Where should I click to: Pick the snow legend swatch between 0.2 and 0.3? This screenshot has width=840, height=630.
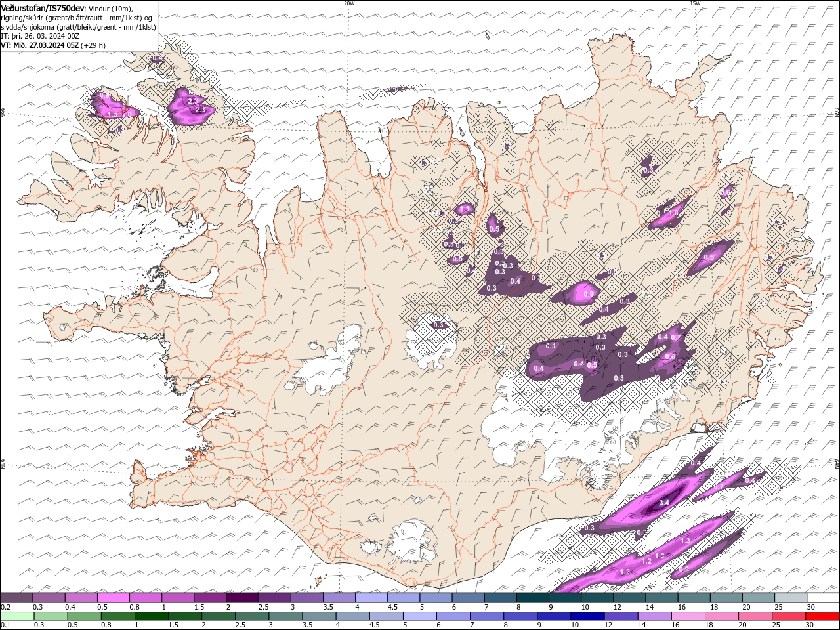[16, 598]
